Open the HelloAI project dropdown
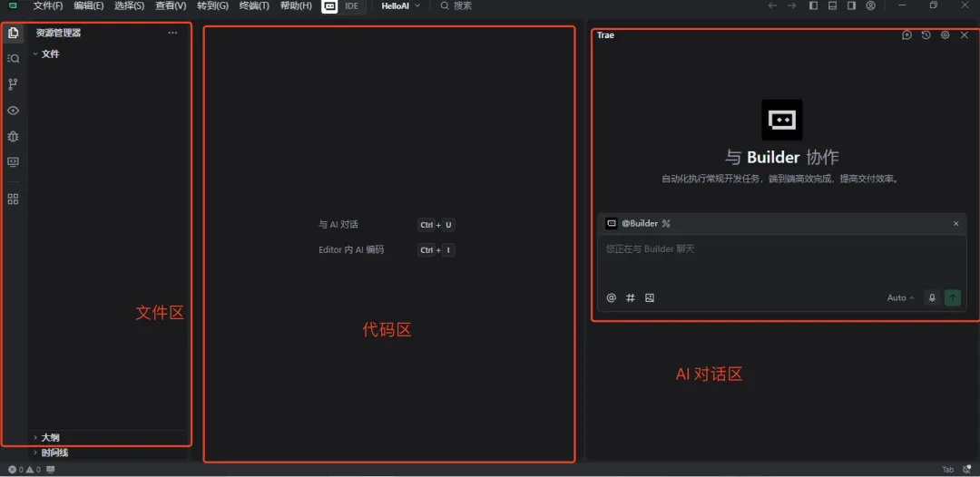980x477 pixels. coord(401,5)
